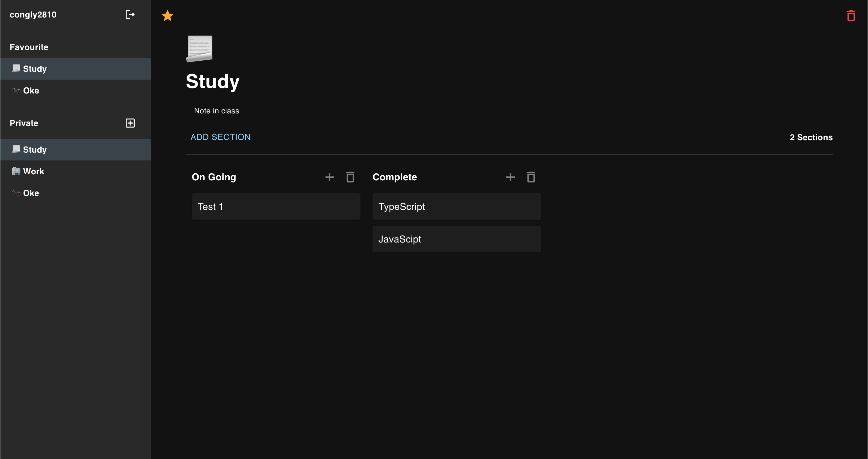
Task: Click the trash icon for the On Going section
Action: pyautogui.click(x=350, y=177)
